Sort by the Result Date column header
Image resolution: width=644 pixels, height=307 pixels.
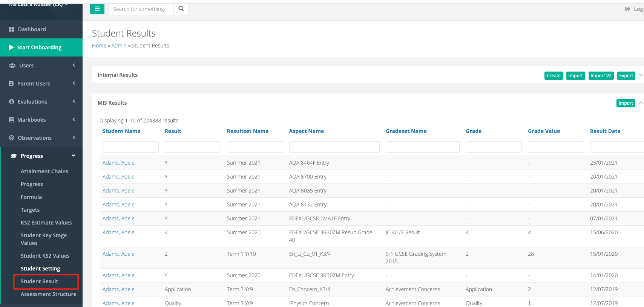point(605,131)
